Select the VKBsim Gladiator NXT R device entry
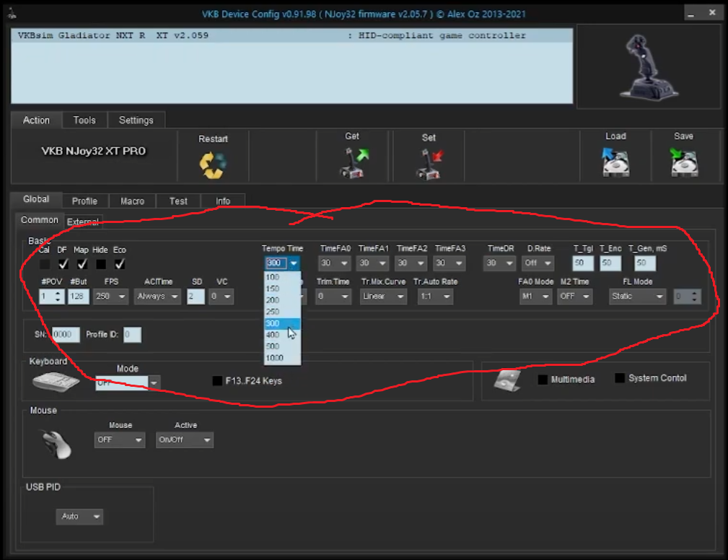The width and height of the screenshot is (728, 560). 291,36
